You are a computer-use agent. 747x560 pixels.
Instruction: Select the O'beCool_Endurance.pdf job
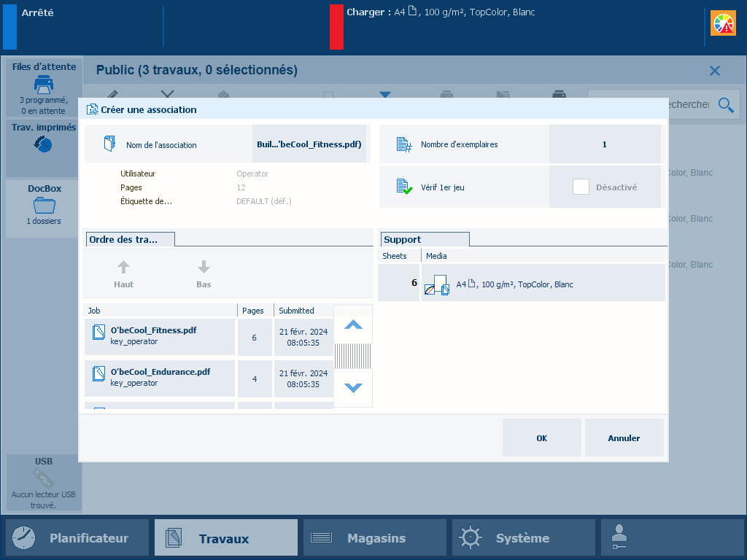coord(160,377)
